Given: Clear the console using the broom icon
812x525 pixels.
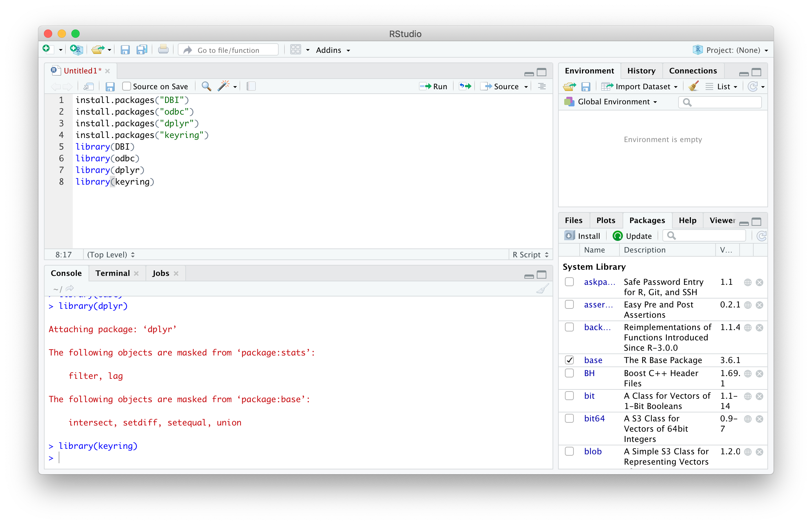Looking at the screenshot, I should 542,289.
